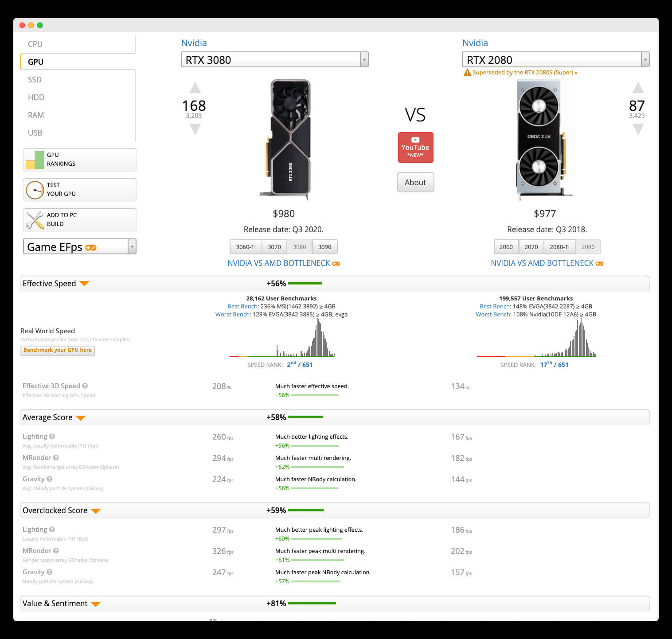The width and height of the screenshot is (672, 639).
Task: Open the Superseded by RTX 2080S link
Action: point(524,73)
